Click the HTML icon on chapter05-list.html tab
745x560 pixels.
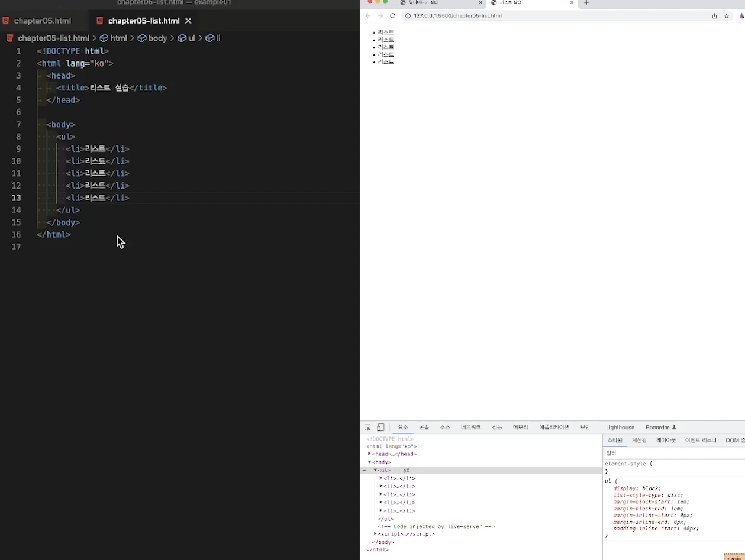(100, 21)
